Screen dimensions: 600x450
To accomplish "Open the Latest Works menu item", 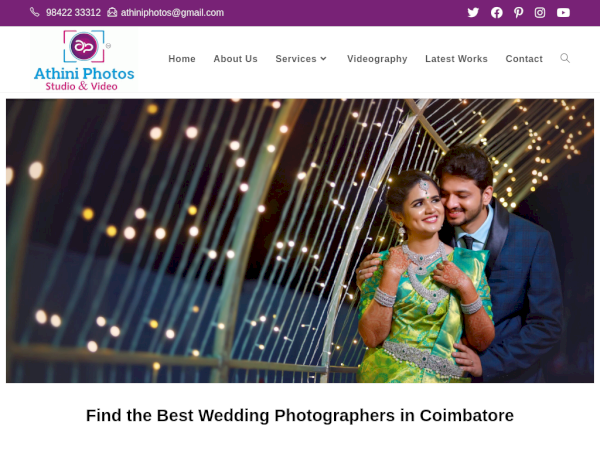I will [x=456, y=59].
